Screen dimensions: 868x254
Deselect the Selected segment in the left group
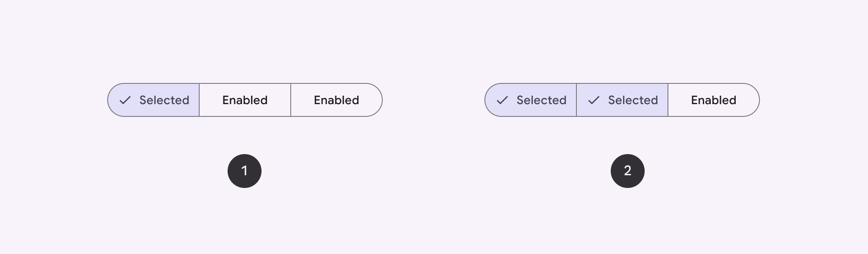[x=154, y=100]
